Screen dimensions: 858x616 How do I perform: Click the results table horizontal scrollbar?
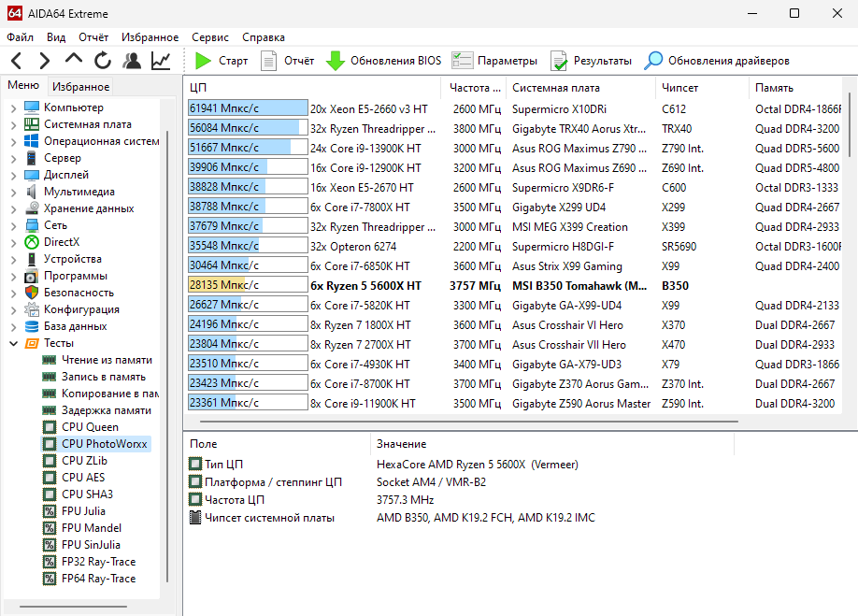469,422
